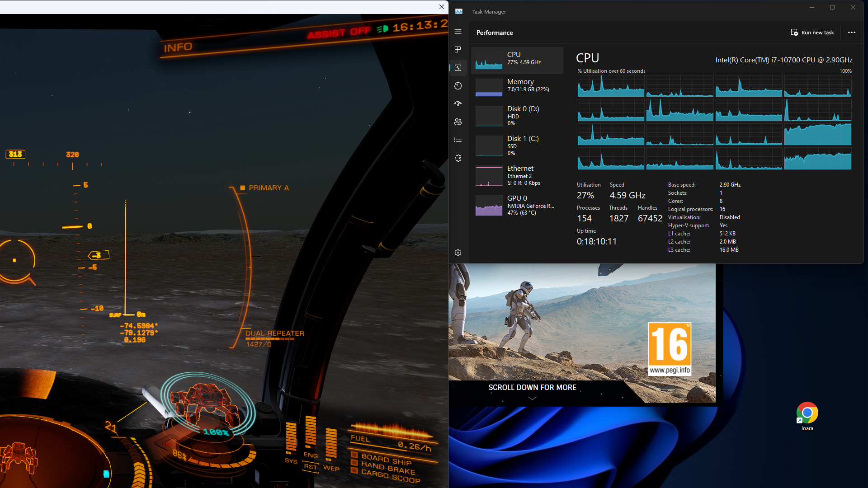This screenshot has width=868, height=488.
Task: Click the circular compass target indicator
Action: point(17,261)
